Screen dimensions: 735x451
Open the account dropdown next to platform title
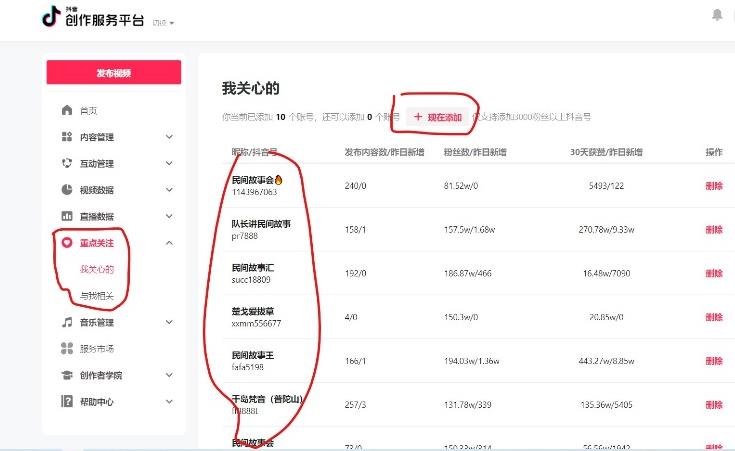pyautogui.click(x=163, y=22)
